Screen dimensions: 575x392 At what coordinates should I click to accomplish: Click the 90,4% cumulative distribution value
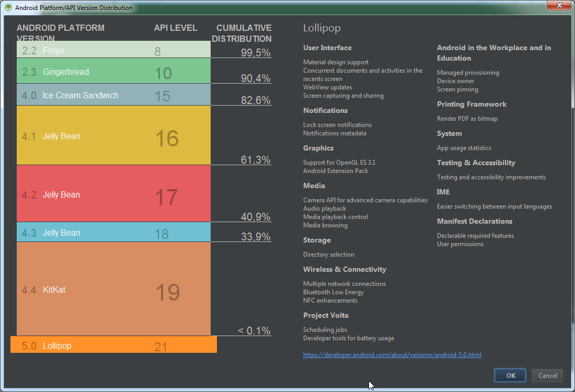256,78
